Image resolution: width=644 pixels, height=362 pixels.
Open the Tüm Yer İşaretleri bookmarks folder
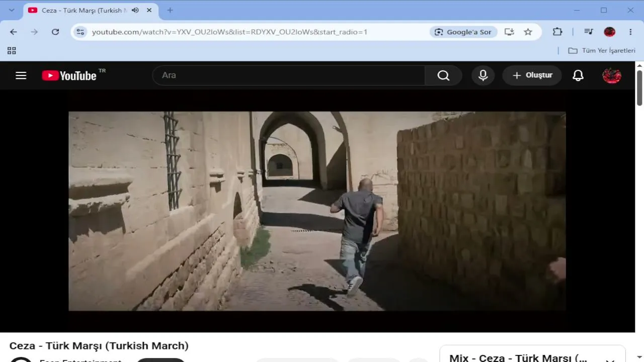pyautogui.click(x=602, y=50)
